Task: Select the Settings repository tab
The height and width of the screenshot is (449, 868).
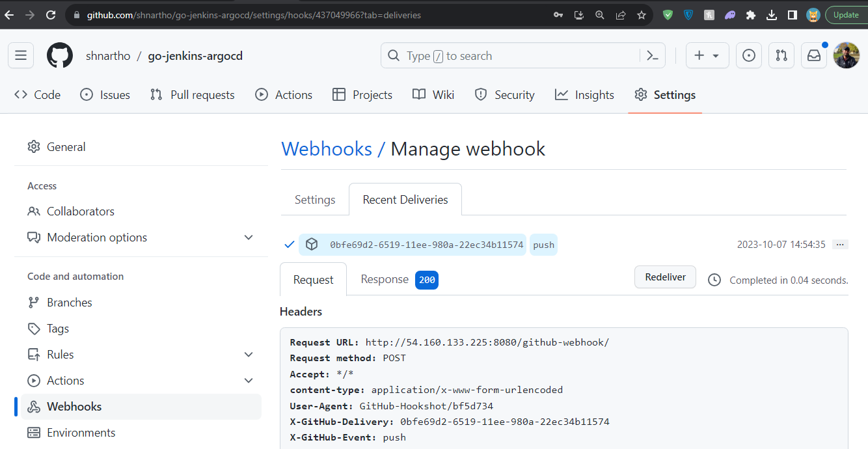Action: [665, 95]
